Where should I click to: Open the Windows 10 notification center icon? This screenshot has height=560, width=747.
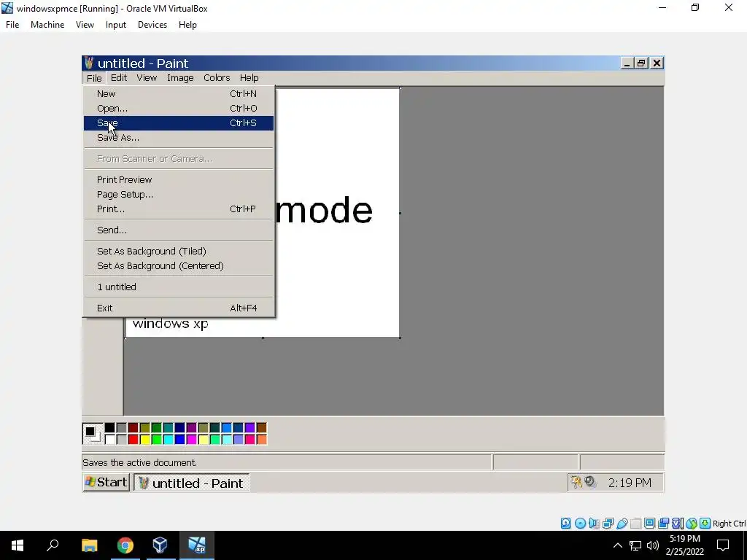723,545
